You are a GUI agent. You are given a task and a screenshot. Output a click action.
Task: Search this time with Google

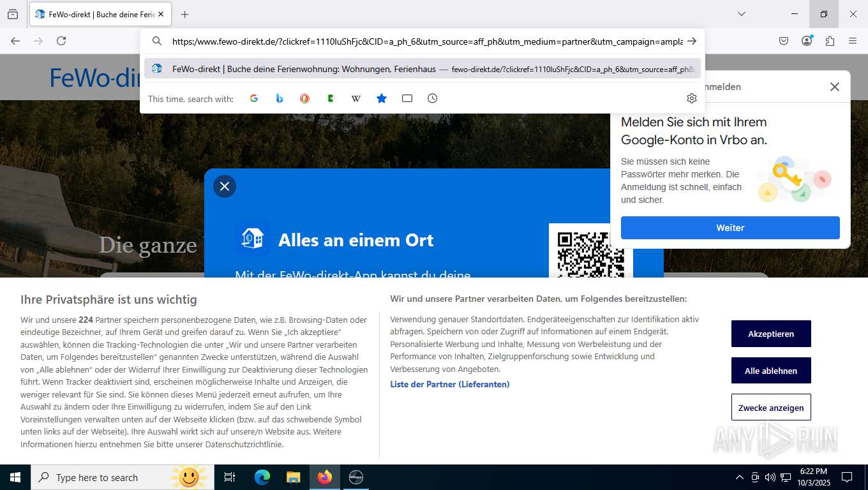point(254,98)
